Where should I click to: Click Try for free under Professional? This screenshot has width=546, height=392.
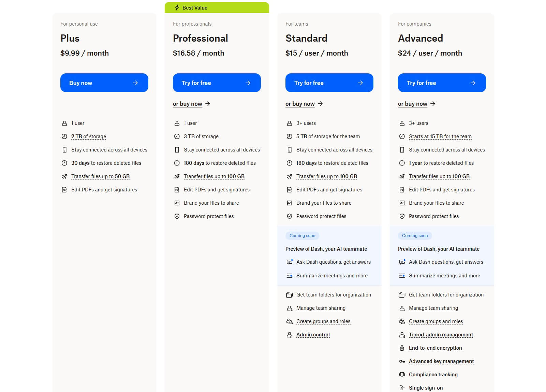217,83
